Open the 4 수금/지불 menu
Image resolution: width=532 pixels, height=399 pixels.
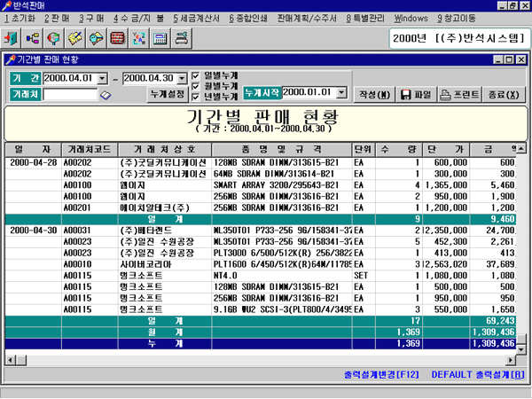click(x=139, y=19)
